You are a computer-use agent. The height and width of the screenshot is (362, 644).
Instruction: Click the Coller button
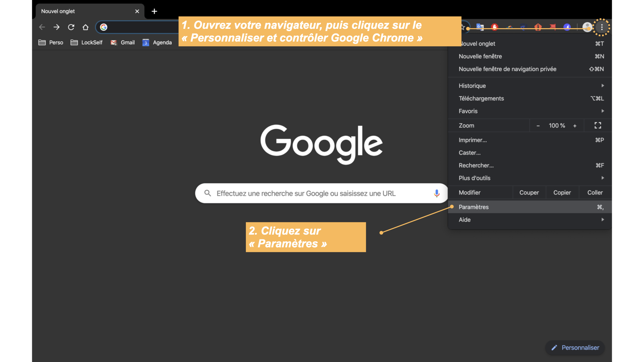(x=595, y=192)
